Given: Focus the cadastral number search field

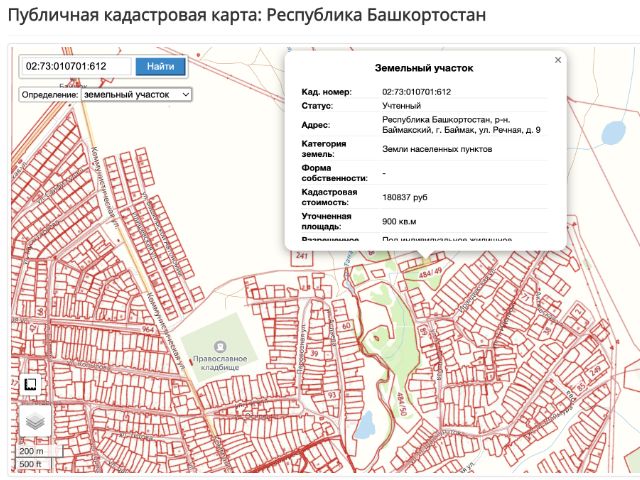Looking at the screenshot, I should 76,66.
